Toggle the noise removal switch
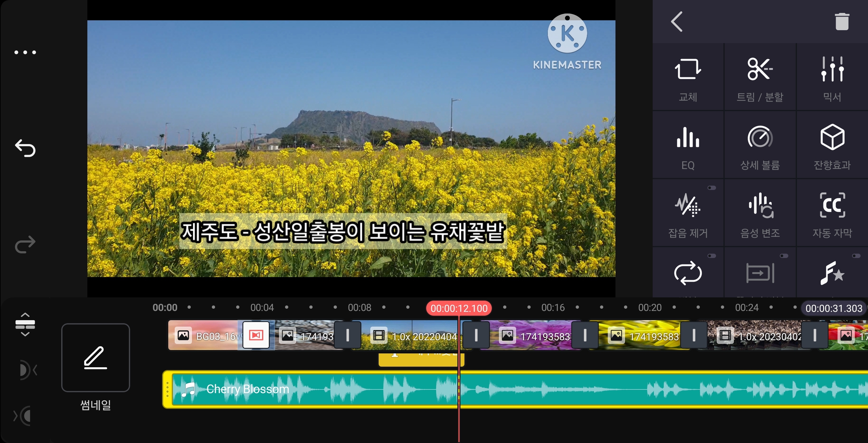The width and height of the screenshot is (868, 443). tap(711, 188)
